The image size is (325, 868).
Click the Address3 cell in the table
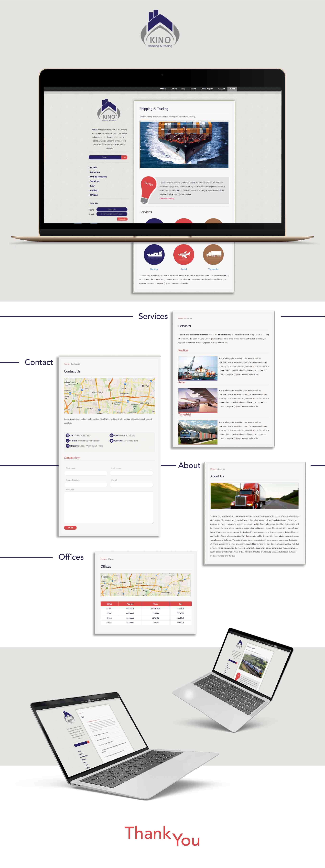[x=130, y=618]
